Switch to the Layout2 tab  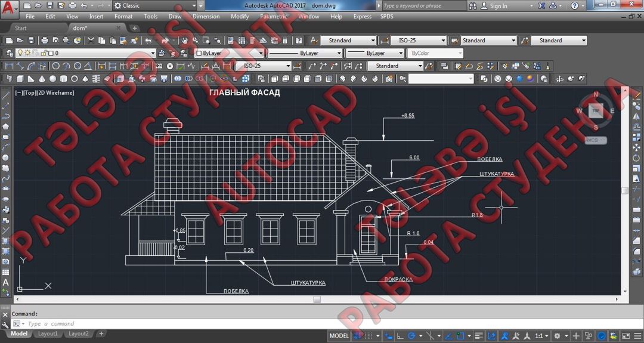[x=79, y=333]
